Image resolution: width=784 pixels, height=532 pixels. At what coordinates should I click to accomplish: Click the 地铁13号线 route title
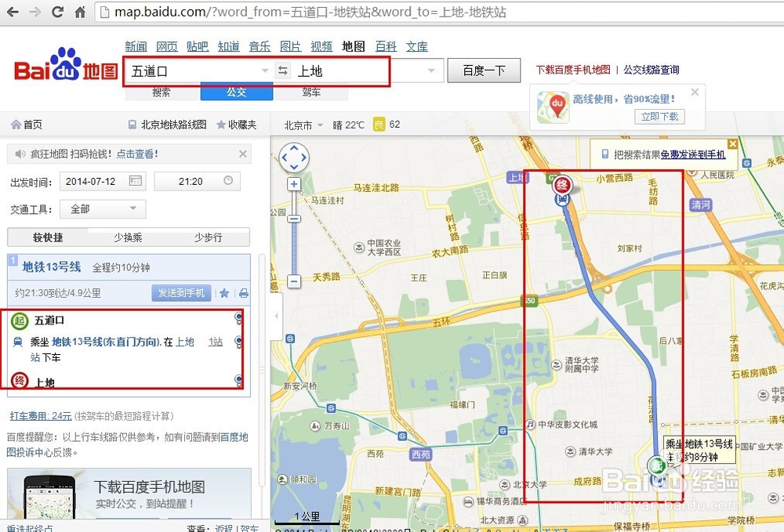[52, 266]
